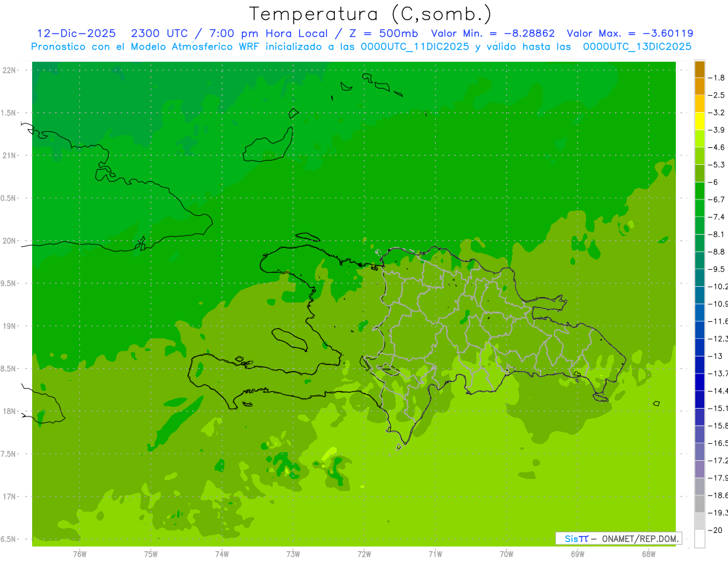Screen dimensions: 728x562
Task: Click the title "Temperatura (C,somb.)"
Action: click(370, 14)
